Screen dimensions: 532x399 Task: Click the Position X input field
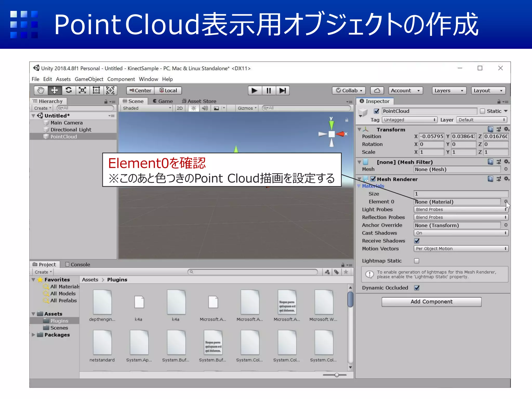pos(431,136)
